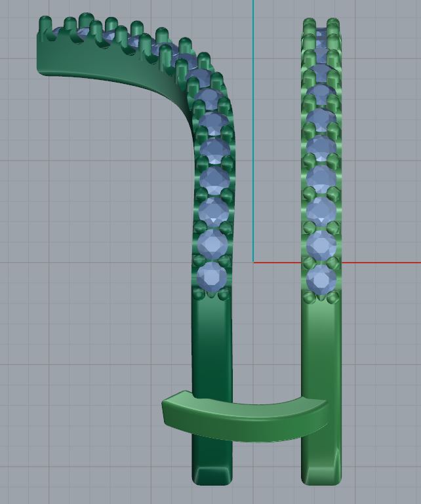Click the bottom end of the right shank
The image size is (421, 504).
321,475
